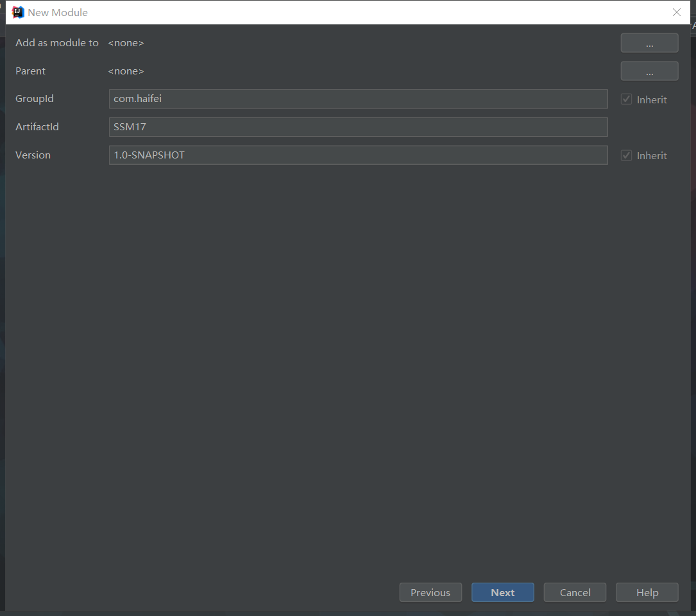Proceed with the Next button
The height and width of the screenshot is (616, 696).
point(502,592)
